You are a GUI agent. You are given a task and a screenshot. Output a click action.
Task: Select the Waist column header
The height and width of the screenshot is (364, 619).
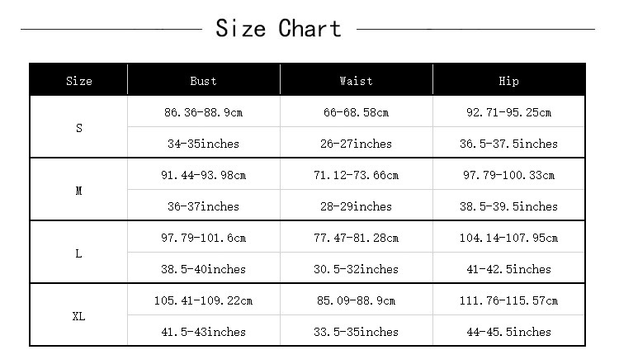click(356, 81)
